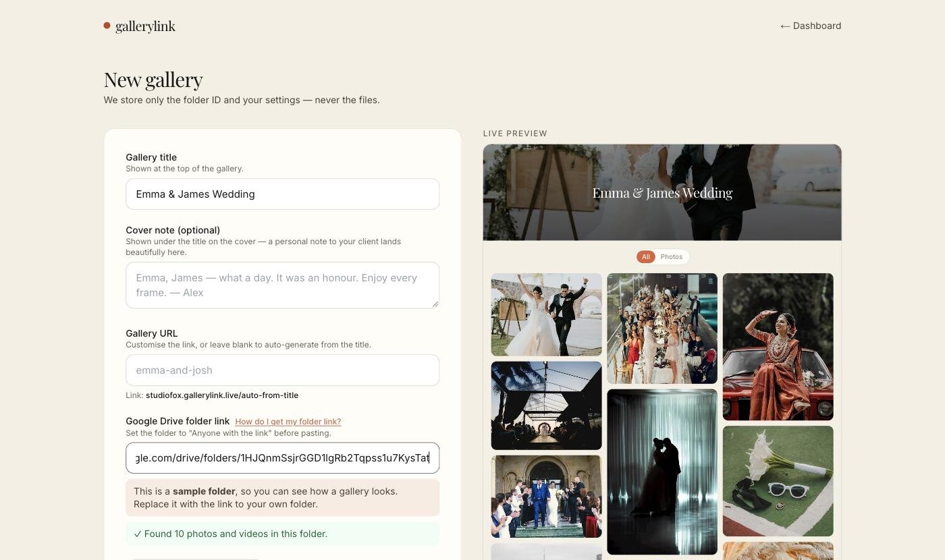Switch to the Photos filter tab
Screen dimensions: 945x560
coord(672,257)
